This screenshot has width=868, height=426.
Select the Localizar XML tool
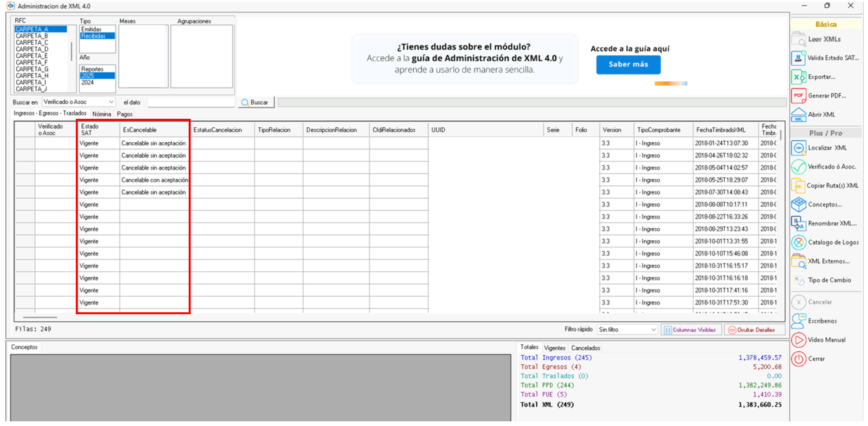tap(798, 148)
